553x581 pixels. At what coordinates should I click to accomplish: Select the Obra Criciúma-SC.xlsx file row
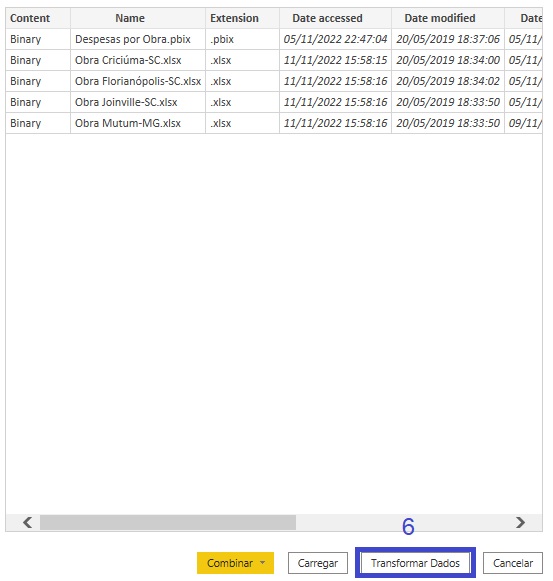[x=274, y=60]
